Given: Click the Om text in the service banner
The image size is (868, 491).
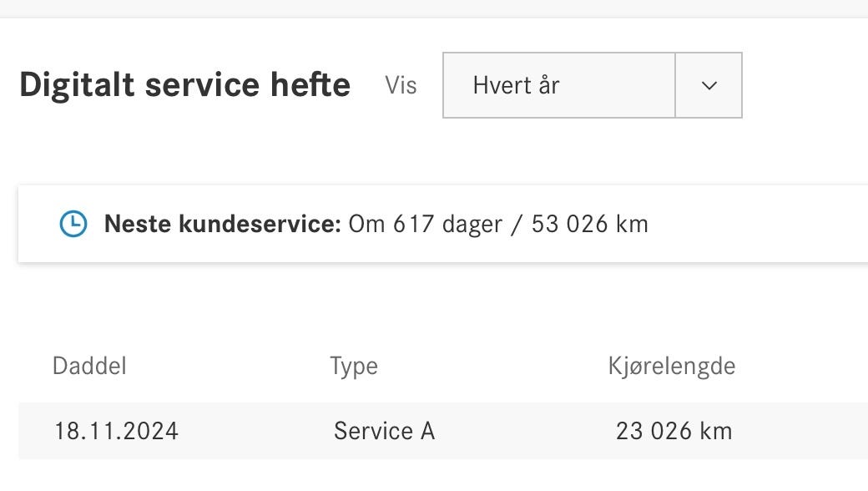Looking at the screenshot, I should (x=366, y=225).
